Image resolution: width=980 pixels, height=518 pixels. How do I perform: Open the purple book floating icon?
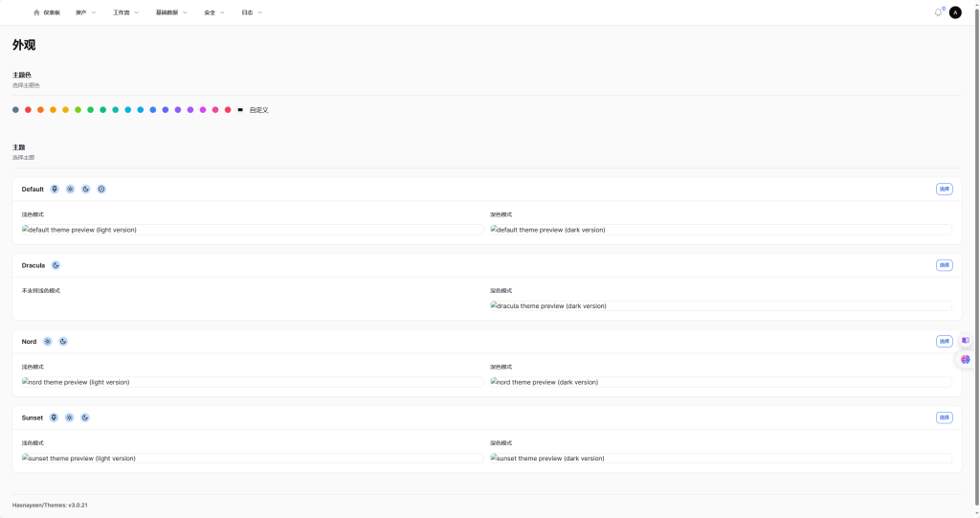tap(966, 340)
